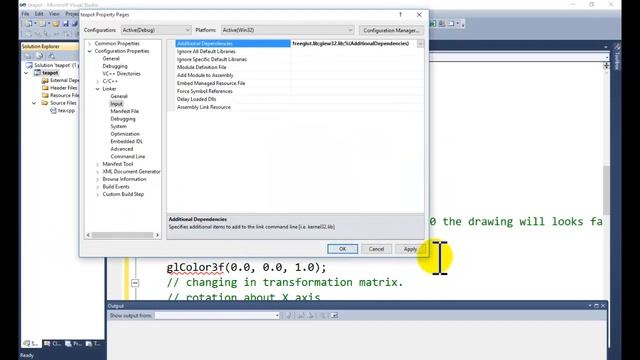Collapse code region toggle beside comment line

pos(135,283)
